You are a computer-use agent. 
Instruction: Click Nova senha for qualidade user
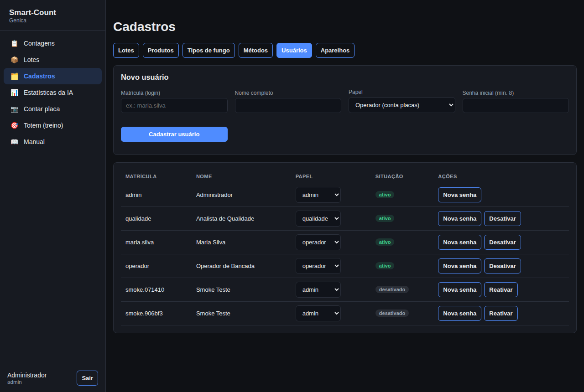click(459, 218)
